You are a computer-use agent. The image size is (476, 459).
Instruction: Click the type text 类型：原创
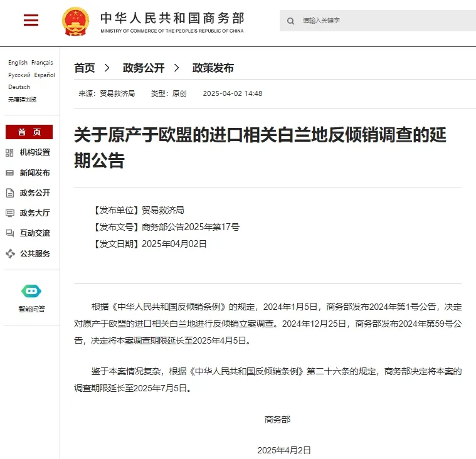[x=169, y=93]
